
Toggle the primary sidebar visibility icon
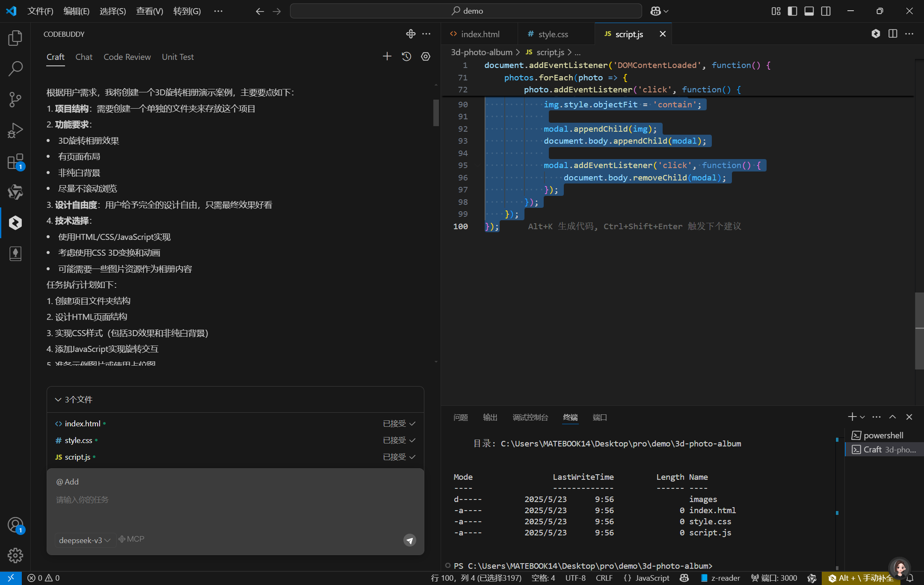coord(792,11)
